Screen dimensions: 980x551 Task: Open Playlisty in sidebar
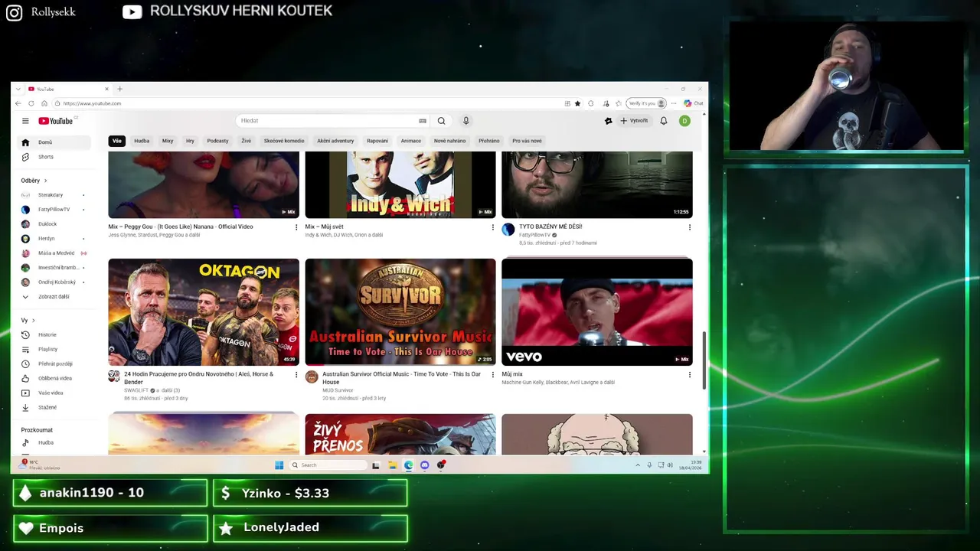[x=54, y=349]
